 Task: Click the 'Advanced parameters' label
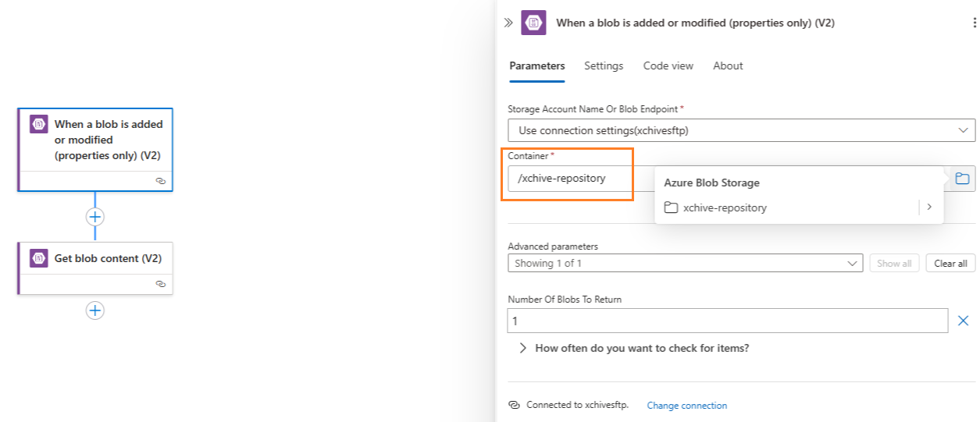(x=553, y=246)
